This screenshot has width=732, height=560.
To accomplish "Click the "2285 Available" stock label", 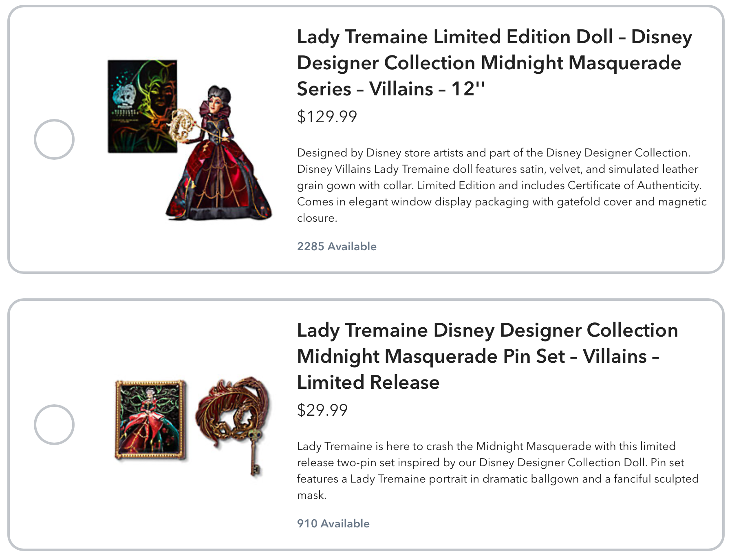I will 337,247.
